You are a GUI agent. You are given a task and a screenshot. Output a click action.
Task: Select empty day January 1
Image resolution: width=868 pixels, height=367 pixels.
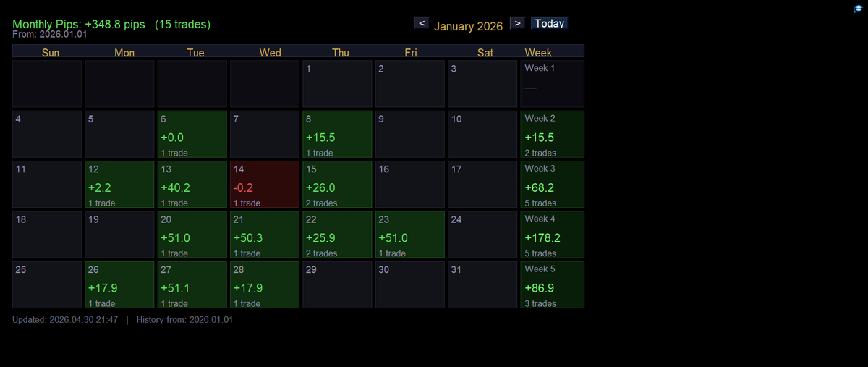(x=337, y=84)
